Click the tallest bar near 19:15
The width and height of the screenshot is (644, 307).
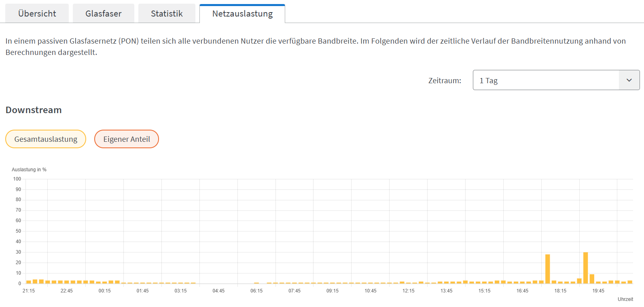tap(585, 268)
